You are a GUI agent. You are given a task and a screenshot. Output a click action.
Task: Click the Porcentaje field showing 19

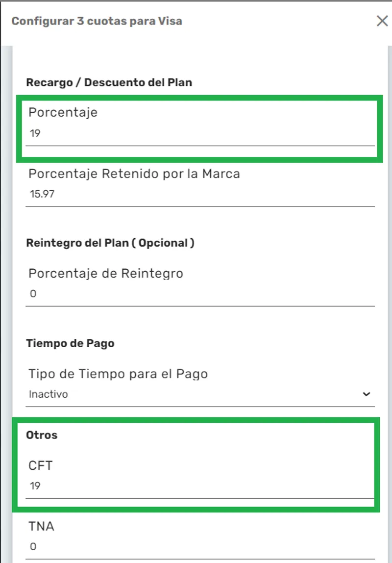pos(196,132)
